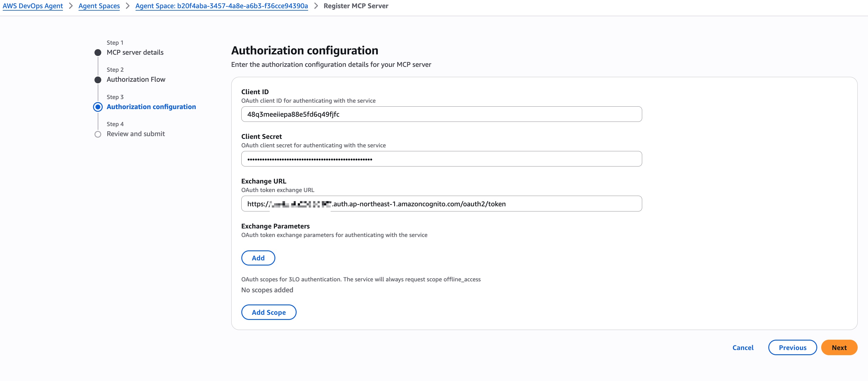Click the Review and submit step label
Image resolution: width=868 pixels, height=381 pixels.
pos(136,134)
